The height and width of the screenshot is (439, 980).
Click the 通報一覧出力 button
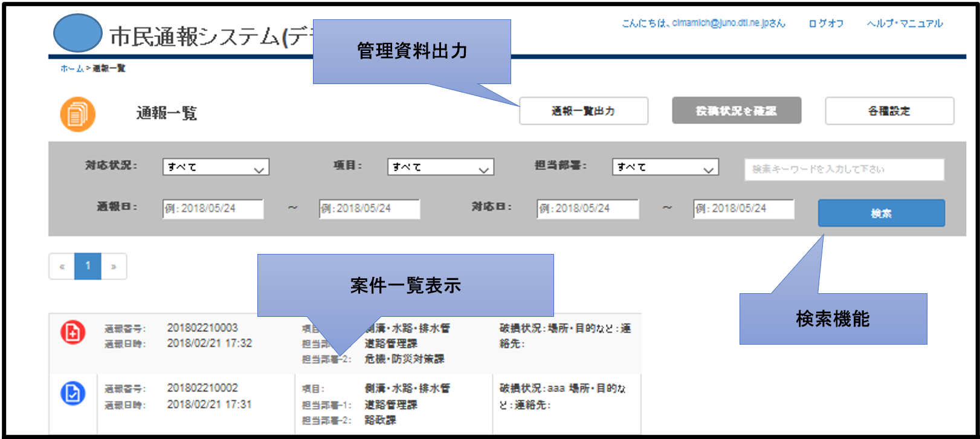(583, 111)
